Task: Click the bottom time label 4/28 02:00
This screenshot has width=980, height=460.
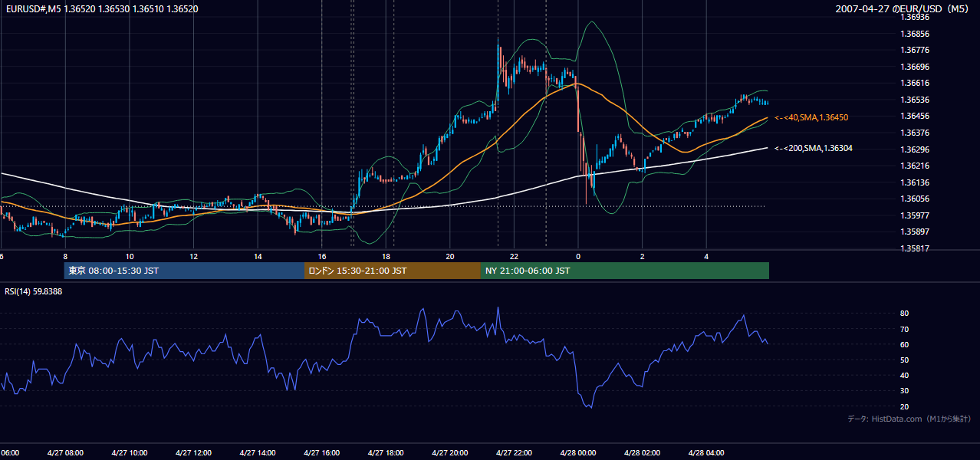Action: pos(642,453)
